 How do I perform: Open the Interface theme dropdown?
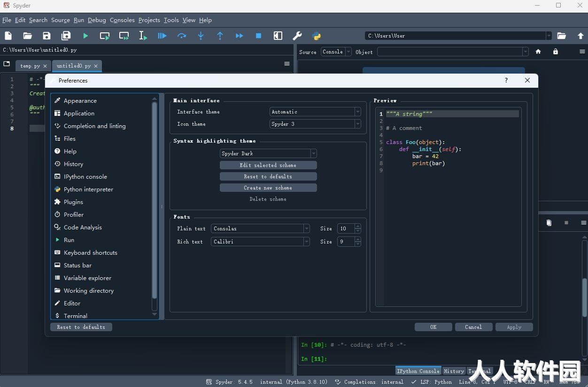pyautogui.click(x=315, y=112)
